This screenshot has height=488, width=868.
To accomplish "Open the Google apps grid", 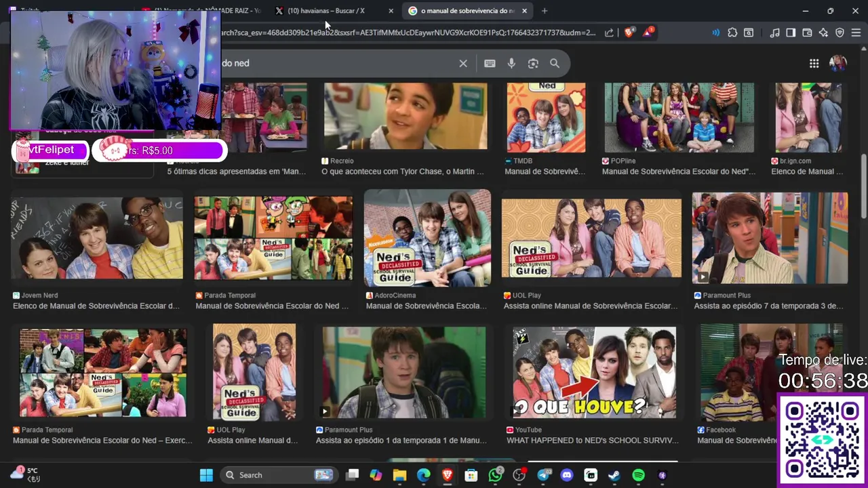I will (x=814, y=63).
